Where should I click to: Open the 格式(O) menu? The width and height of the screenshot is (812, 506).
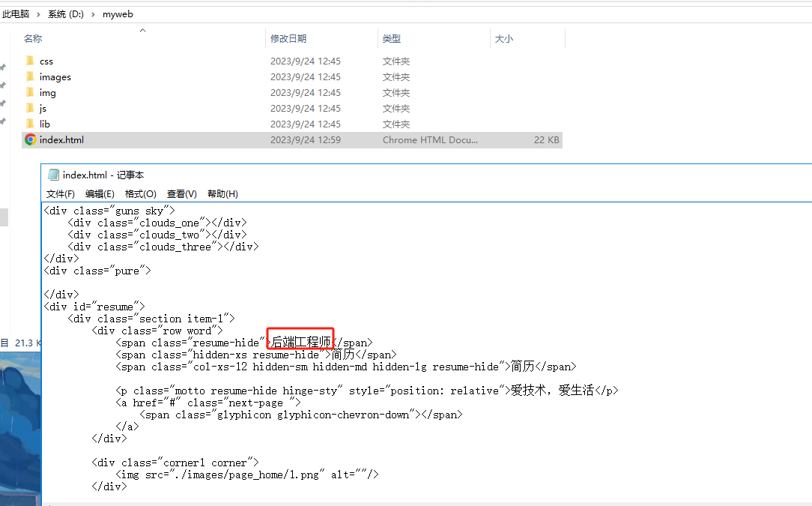click(x=140, y=193)
